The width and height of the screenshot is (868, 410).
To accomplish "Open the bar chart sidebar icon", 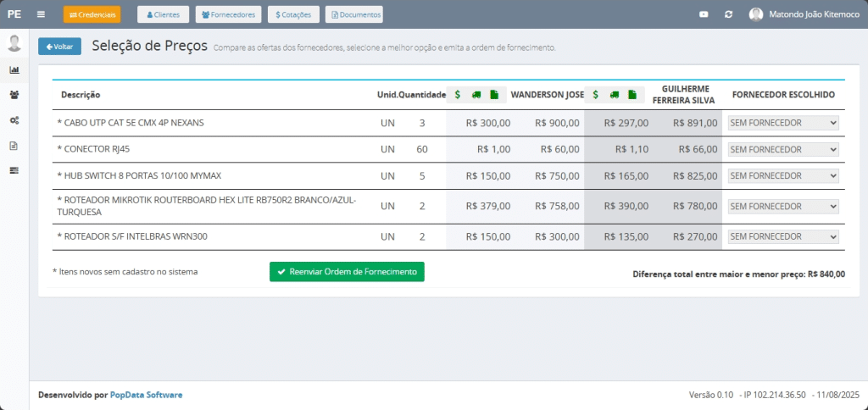I will [x=14, y=69].
